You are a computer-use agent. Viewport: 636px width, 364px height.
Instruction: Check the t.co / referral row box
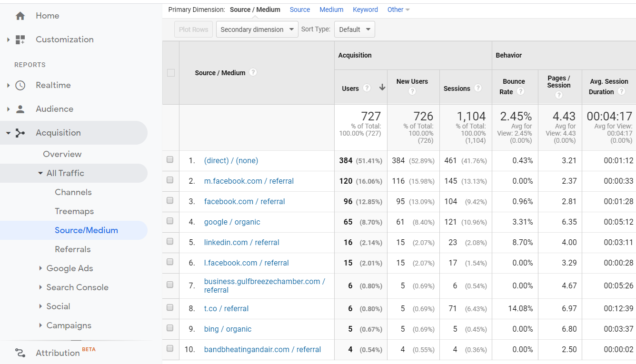point(170,308)
